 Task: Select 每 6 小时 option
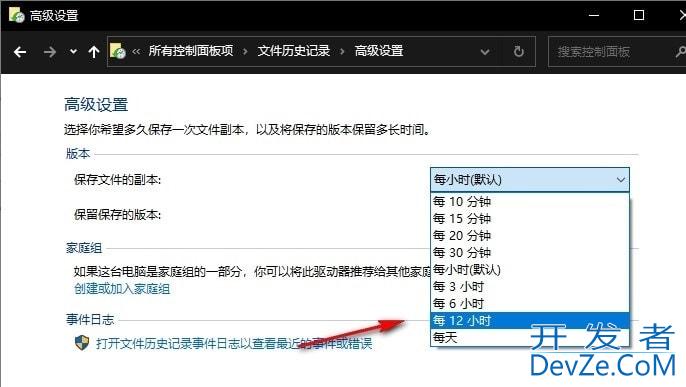530,304
